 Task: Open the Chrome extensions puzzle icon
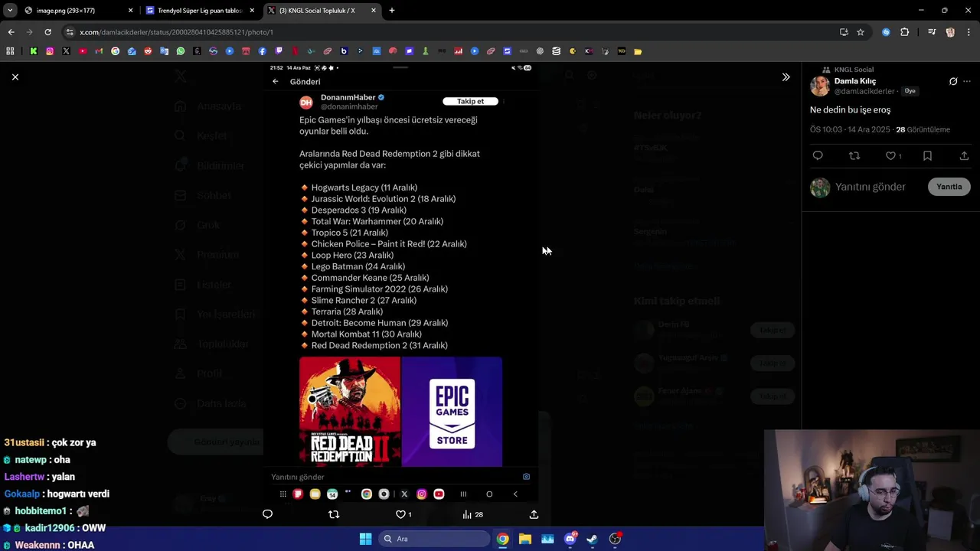904,32
